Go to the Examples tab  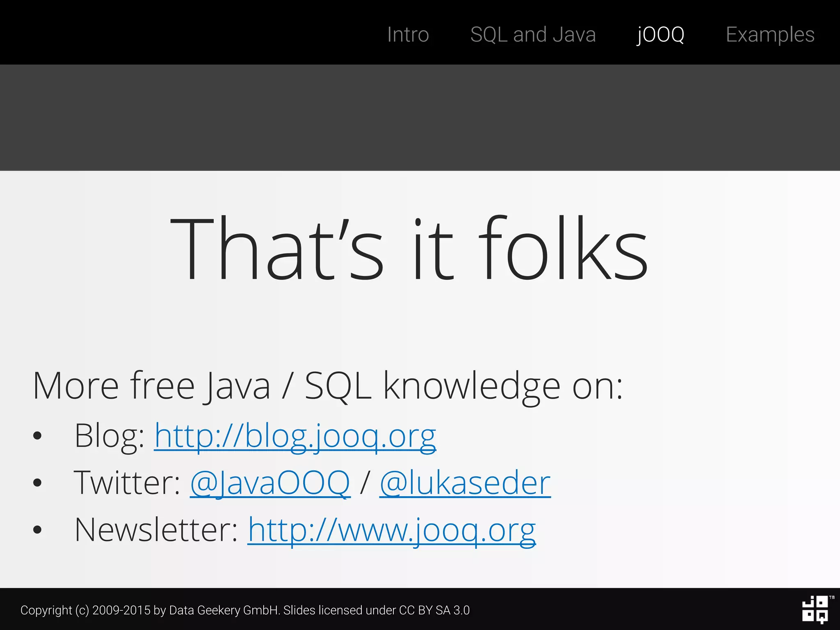pos(770,34)
